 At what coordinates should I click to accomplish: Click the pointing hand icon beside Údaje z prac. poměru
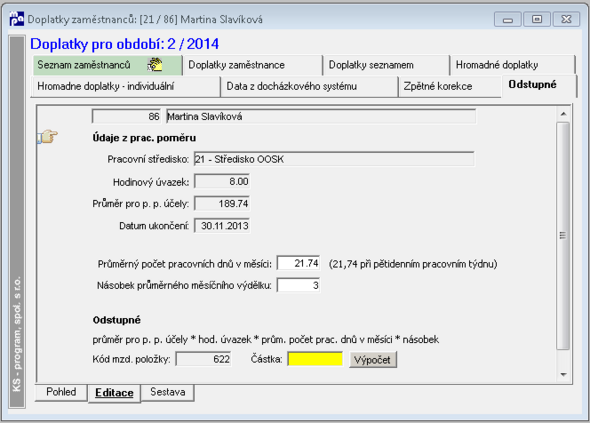(x=48, y=137)
